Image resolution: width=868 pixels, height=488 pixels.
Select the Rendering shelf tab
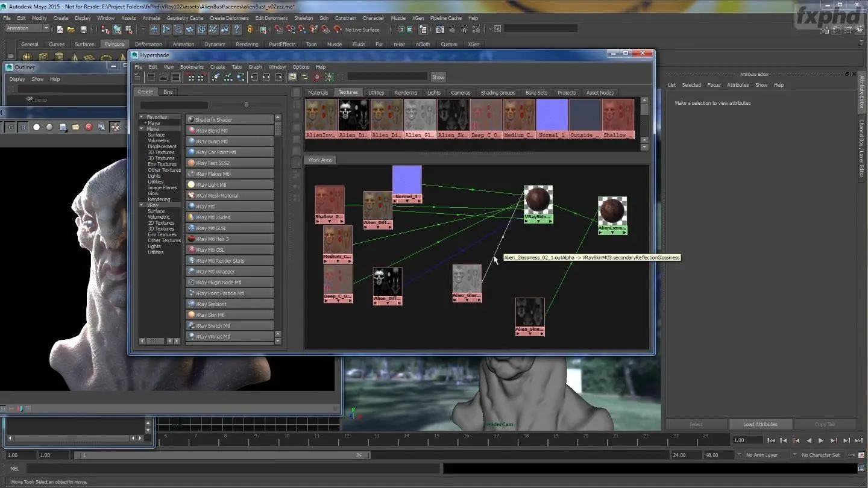(247, 44)
